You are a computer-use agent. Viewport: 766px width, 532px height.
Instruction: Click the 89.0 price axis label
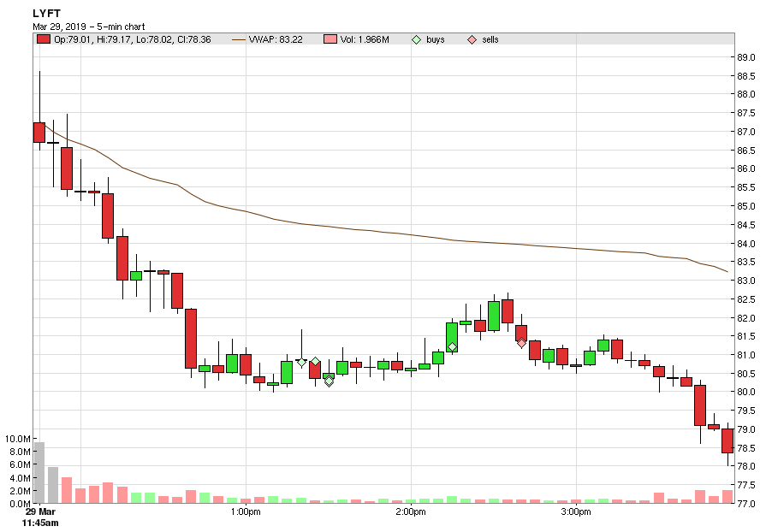tap(745, 58)
